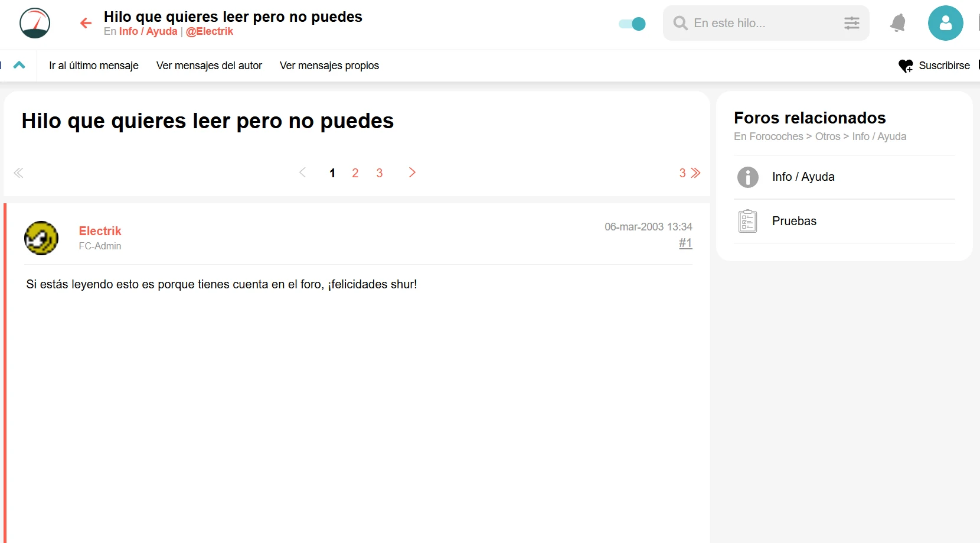980x543 pixels.
Task: Go to previous page chevron
Action: point(302,173)
